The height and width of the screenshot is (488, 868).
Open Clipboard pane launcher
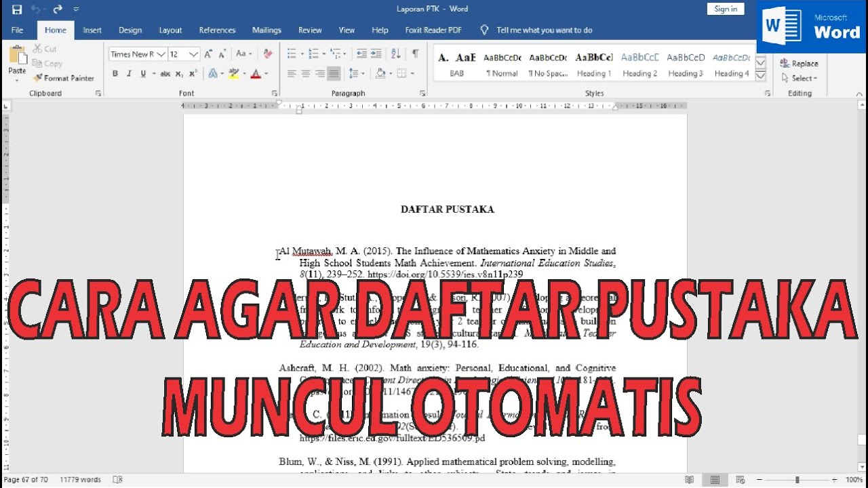pos(98,94)
